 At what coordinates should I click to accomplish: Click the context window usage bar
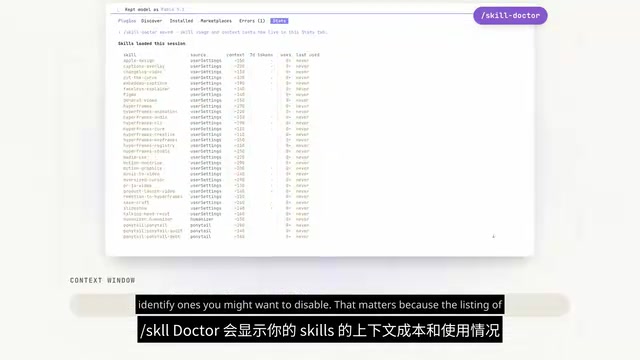pos(320,304)
